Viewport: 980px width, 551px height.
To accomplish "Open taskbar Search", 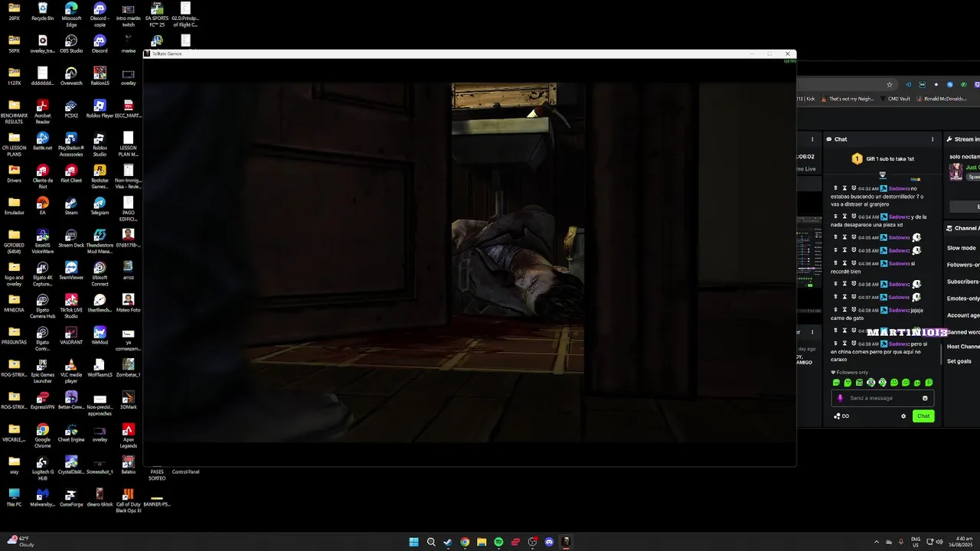I will pos(431,542).
